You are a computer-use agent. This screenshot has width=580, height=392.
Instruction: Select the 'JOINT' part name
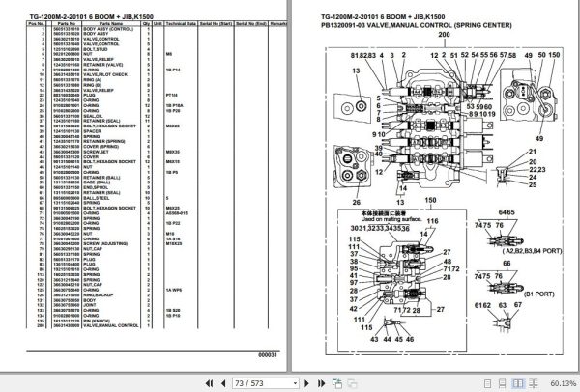point(90,305)
